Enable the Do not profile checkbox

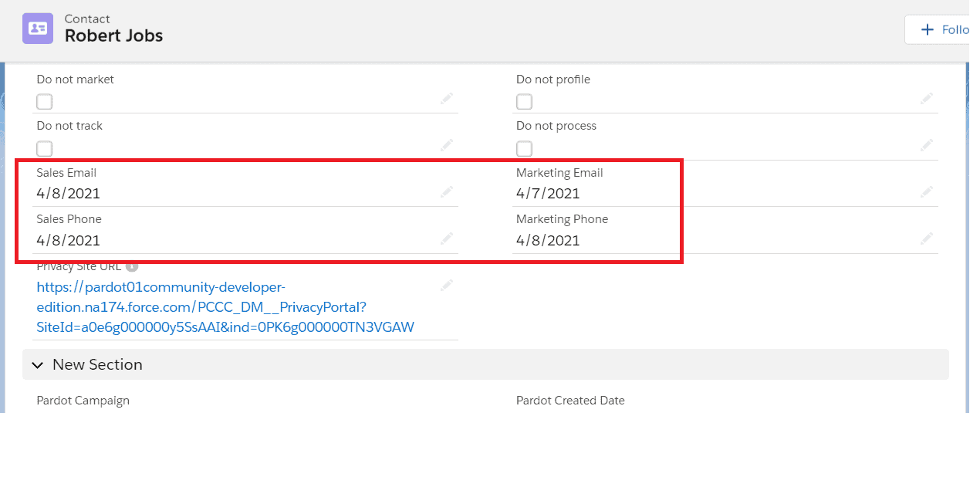coord(524,101)
